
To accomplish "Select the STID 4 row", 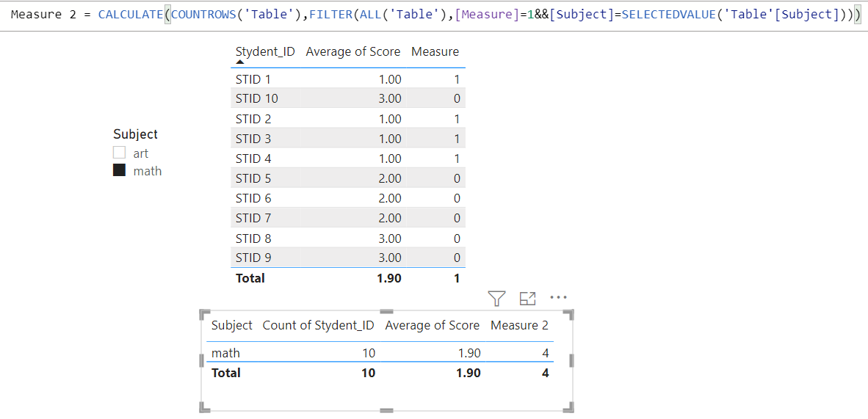I will pos(348,159).
